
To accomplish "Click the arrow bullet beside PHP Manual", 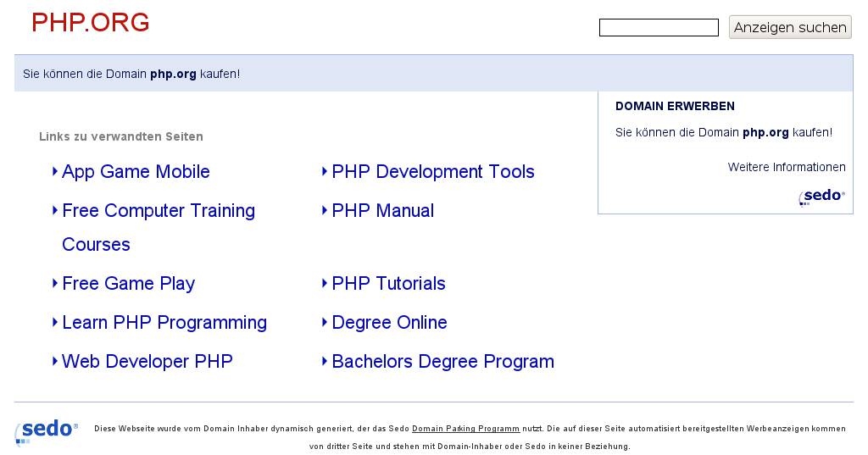I will (x=325, y=210).
